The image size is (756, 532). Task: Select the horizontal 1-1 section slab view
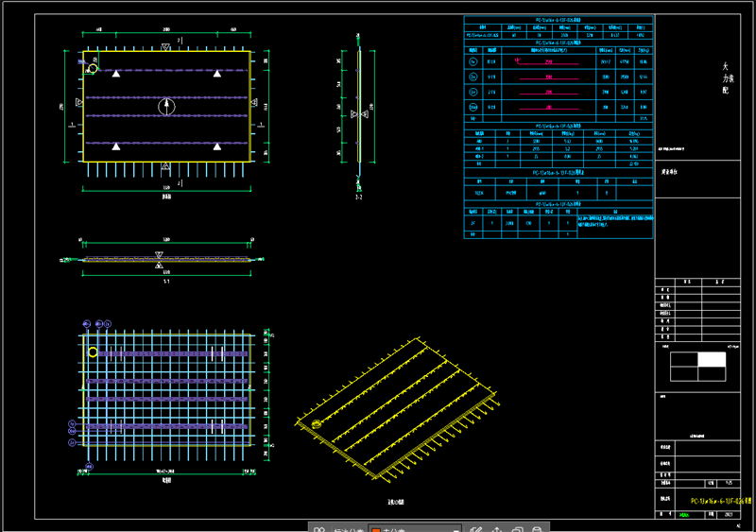(x=166, y=260)
